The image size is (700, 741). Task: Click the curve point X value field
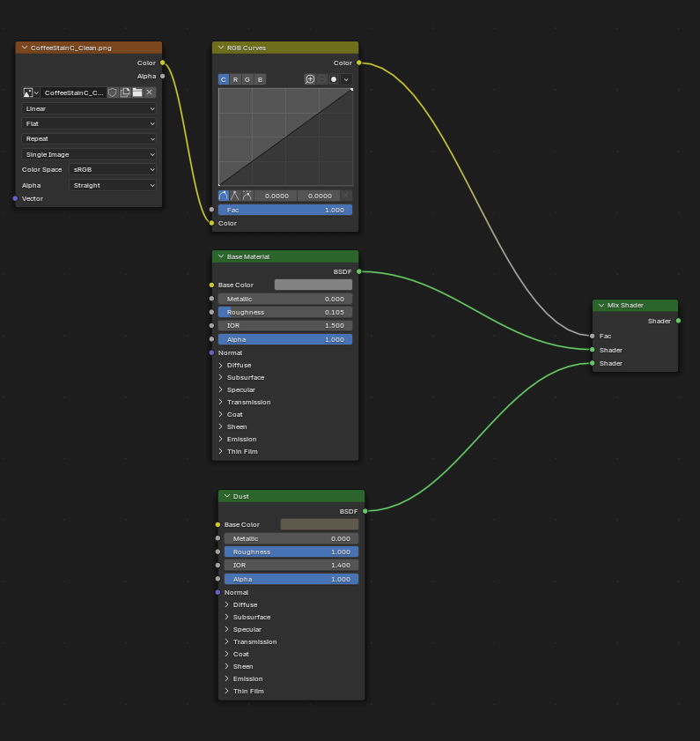276,196
